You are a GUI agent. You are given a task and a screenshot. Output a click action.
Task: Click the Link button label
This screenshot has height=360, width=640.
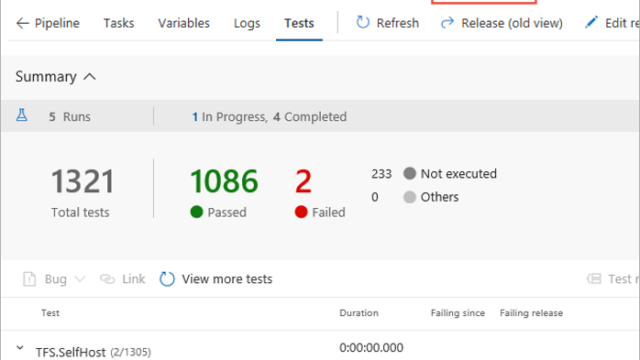click(x=133, y=279)
